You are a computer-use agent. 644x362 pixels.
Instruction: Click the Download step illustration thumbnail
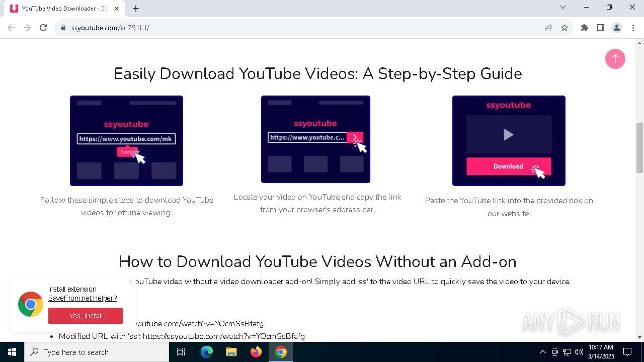point(509,141)
